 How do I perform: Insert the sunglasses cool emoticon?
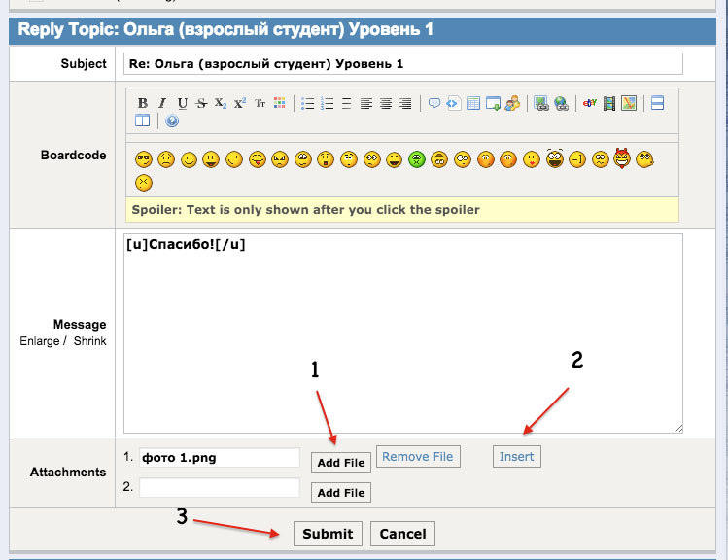click(144, 159)
